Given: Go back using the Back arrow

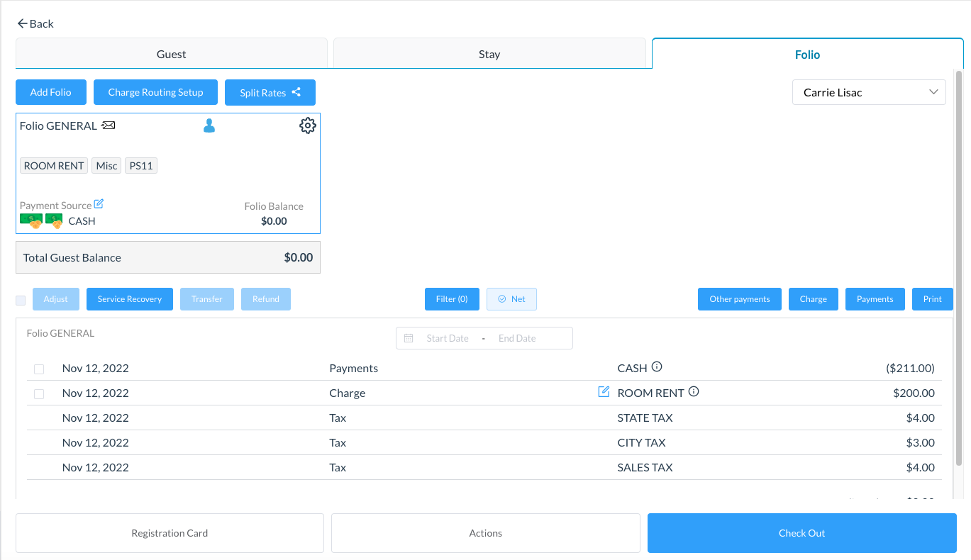Looking at the screenshot, I should [35, 23].
